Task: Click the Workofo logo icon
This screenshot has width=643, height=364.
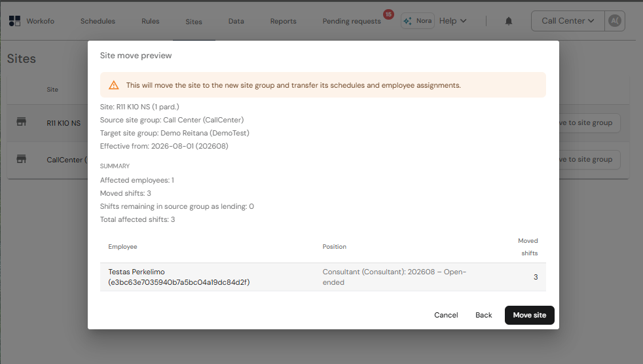Action: click(x=15, y=21)
